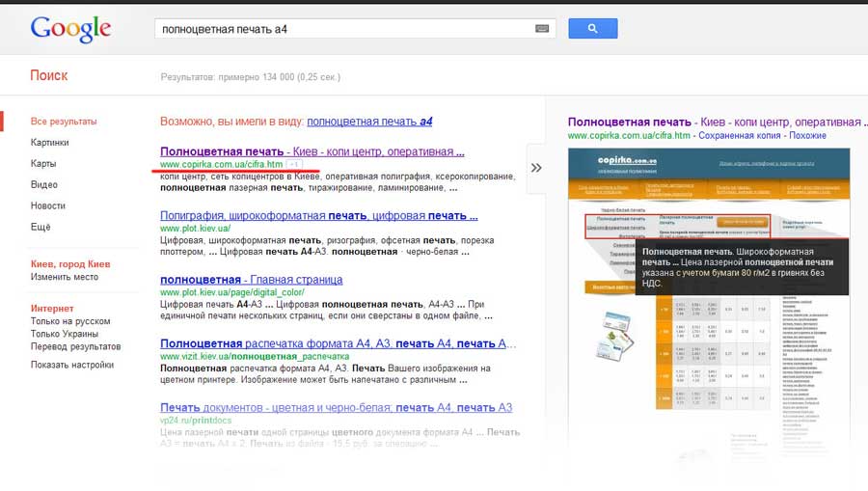Filter by Только на русском

click(70, 321)
